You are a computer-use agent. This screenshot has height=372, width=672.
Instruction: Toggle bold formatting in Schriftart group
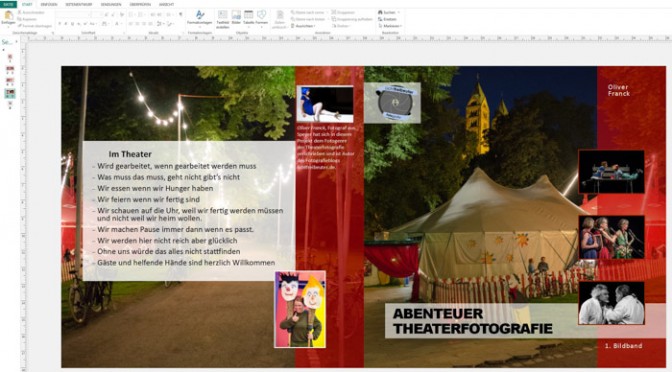[x=60, y=24]
